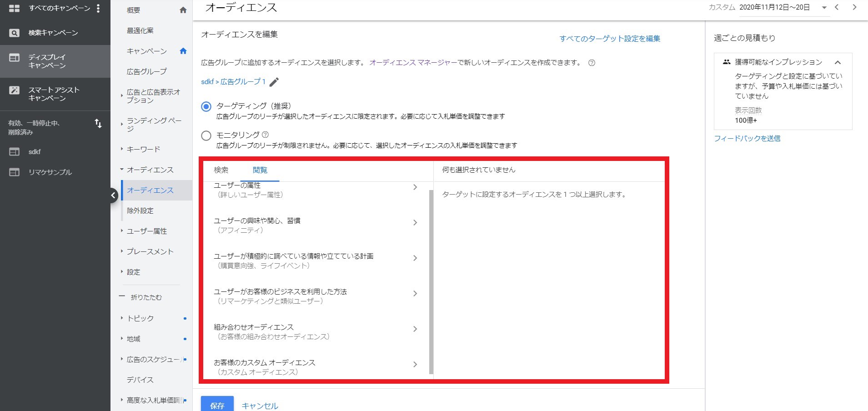Click the sdkf campaign icon

[14, 152]
